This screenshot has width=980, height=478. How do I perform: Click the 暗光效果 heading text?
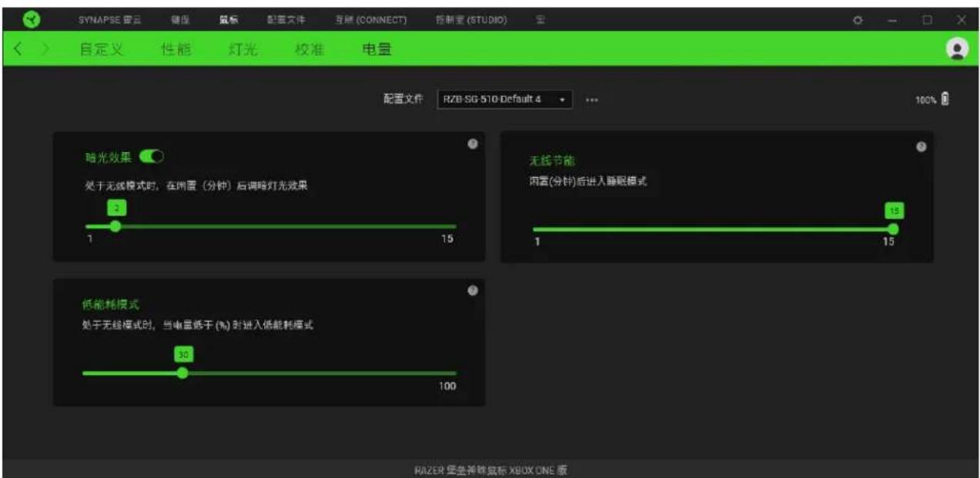point(109,157)
